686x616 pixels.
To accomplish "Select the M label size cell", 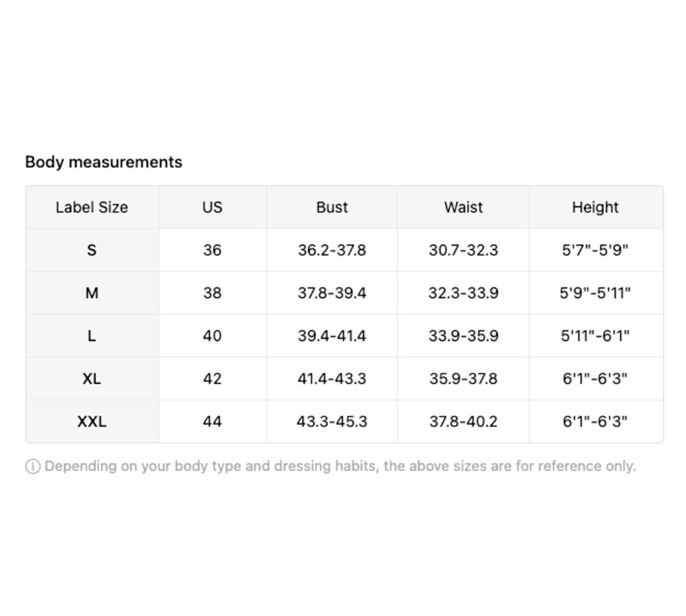I will (92, 293).
